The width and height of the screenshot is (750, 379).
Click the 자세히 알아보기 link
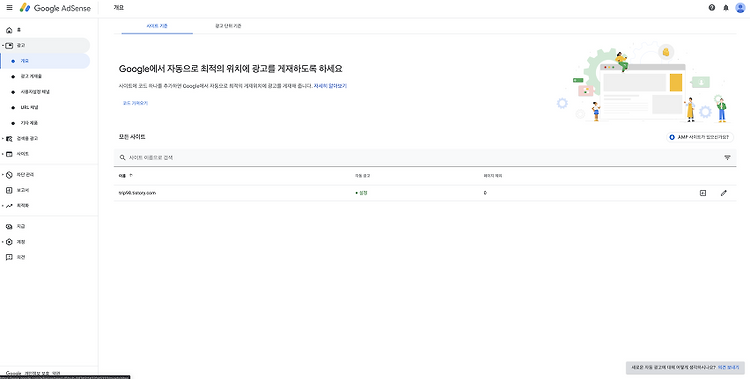pos(330,86)
